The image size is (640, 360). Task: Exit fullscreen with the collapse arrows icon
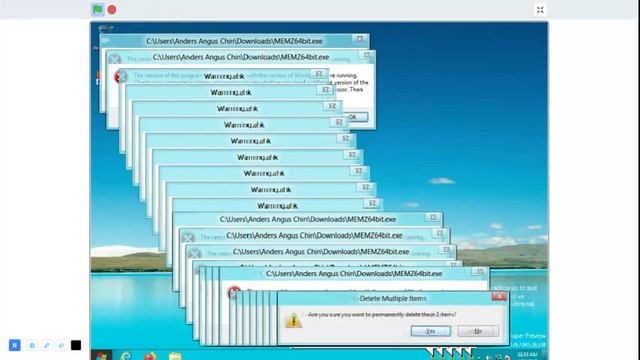point(540,10)
